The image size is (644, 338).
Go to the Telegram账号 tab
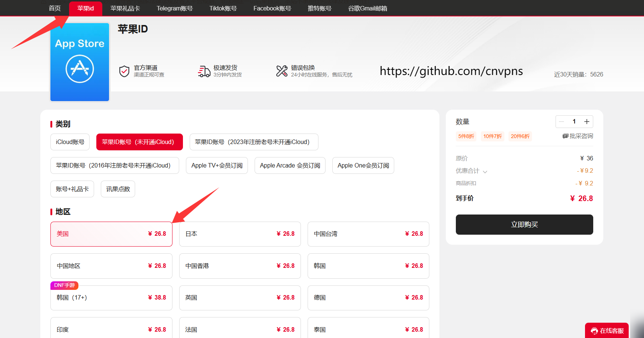175,8
